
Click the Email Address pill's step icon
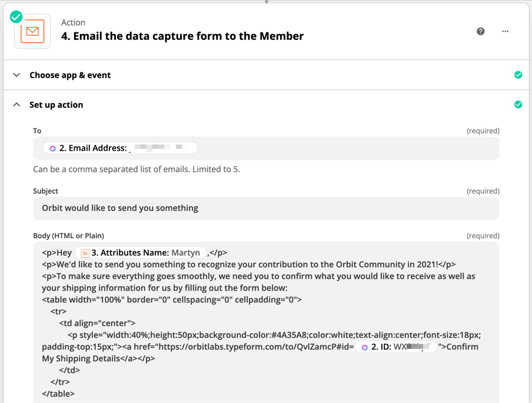coord(53,148)
